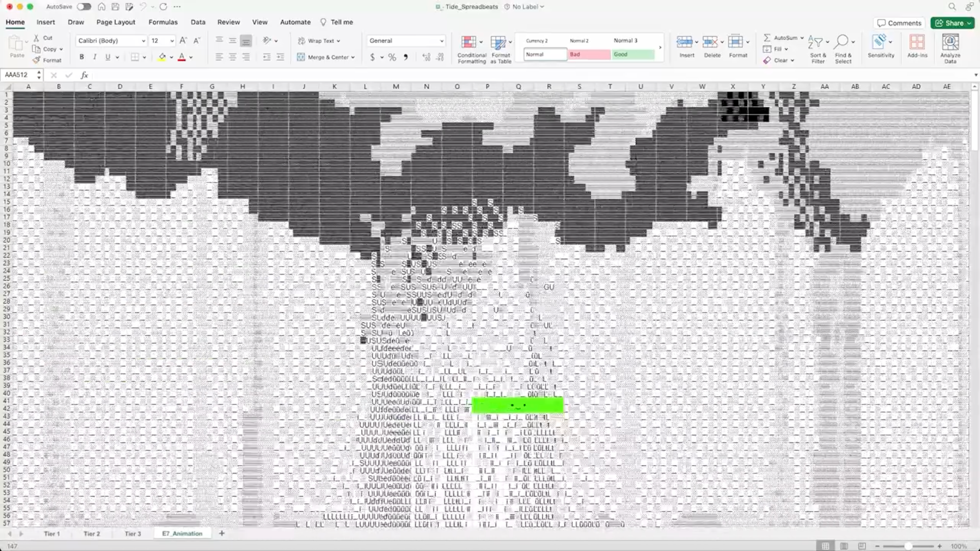The height and width of the screenshot is (551, 980).
Task: Open the Comments button
Action: tap(899, 23)
